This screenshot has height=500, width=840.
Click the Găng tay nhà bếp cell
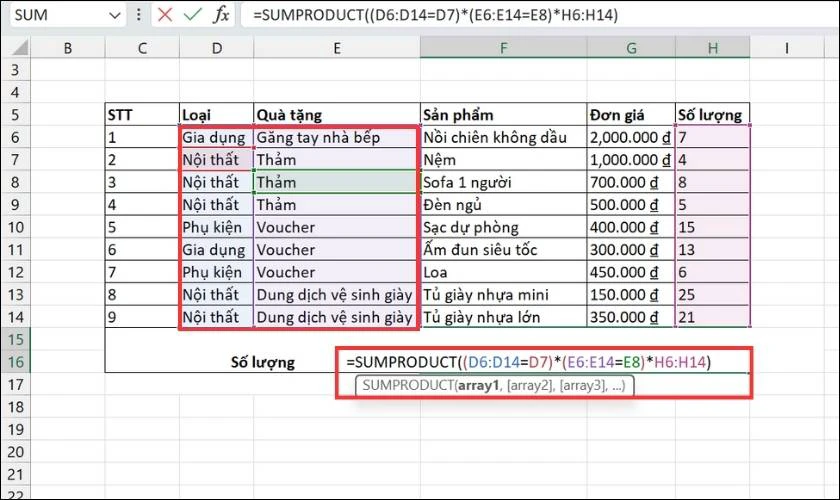(x=337, y=137)
